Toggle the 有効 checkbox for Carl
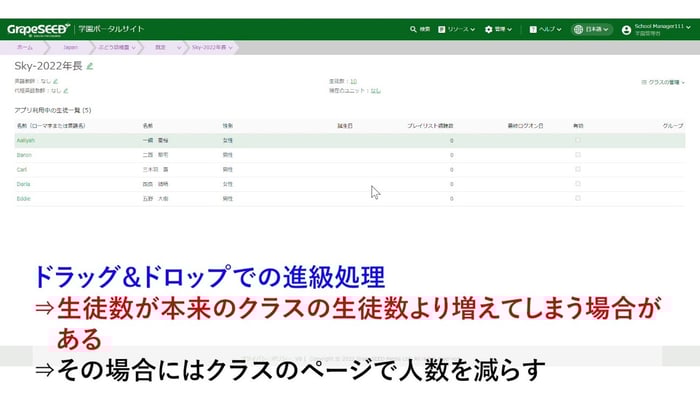This screenshot has height=393, width=700. (x=578, y=169)
